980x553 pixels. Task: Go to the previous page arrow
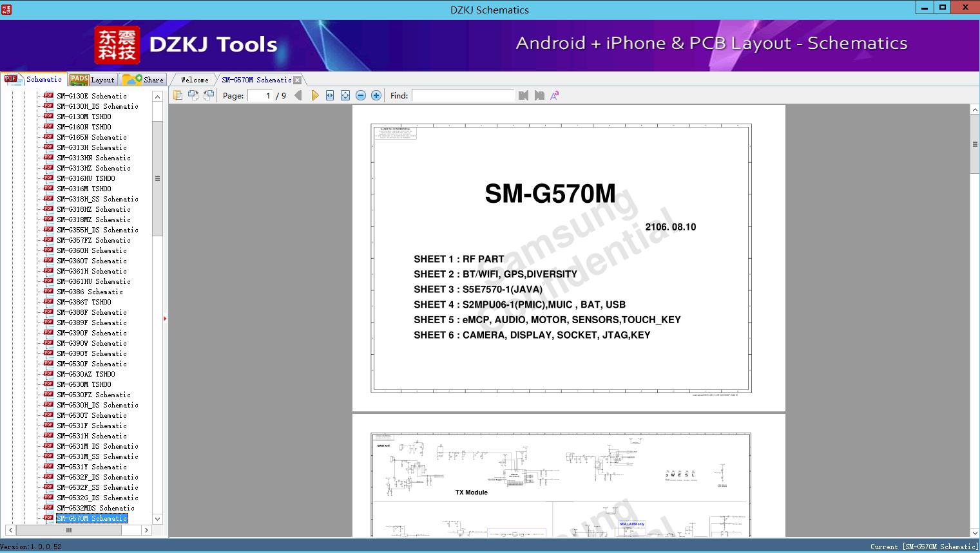[298, 95]
